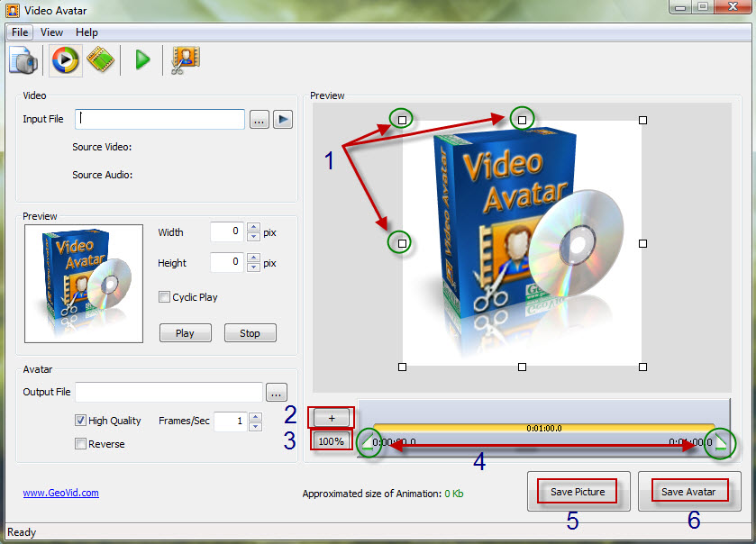Image resolution: width=756 pixels, height=544 pixels.
Task: Click bottom-right crop handle in preview
Action: (642, 367)
